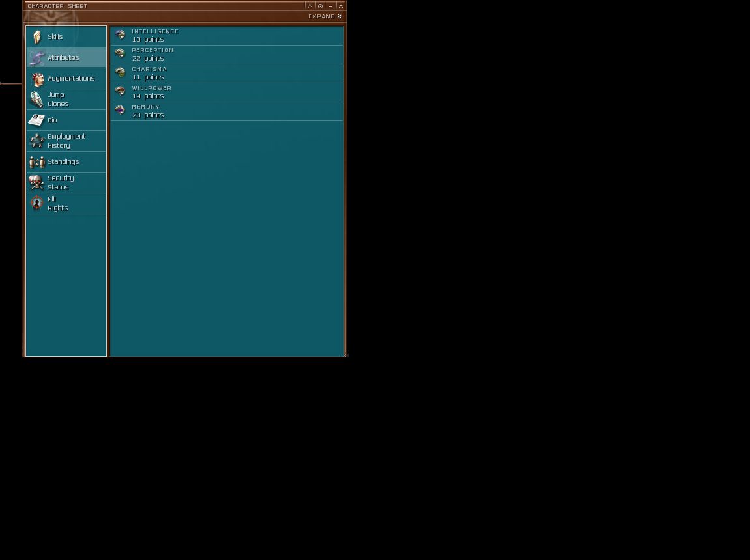
Task: Open Standings in the sidebar
Action: [66, 162]
